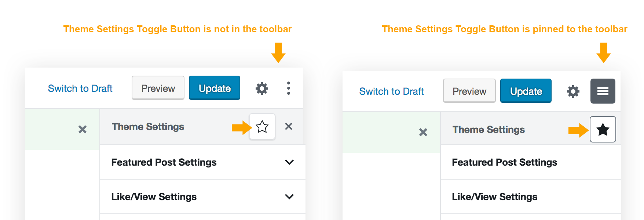Click the X icon in the left green block area
The image size is (644, 220).
pyautogui.click(x=82, y=129)
